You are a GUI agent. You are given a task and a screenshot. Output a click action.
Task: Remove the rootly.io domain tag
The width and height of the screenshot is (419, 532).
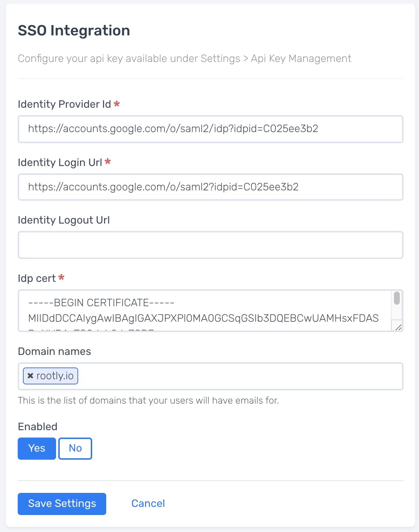tap(31, 376)
